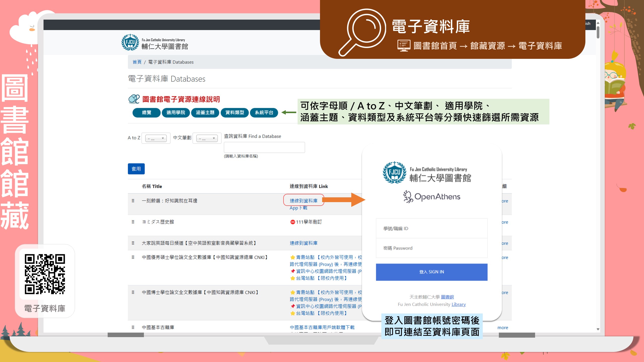Click 中國基本古籍庫 title
The width and height of the screenshot is (644, 362).
point(158,327)
